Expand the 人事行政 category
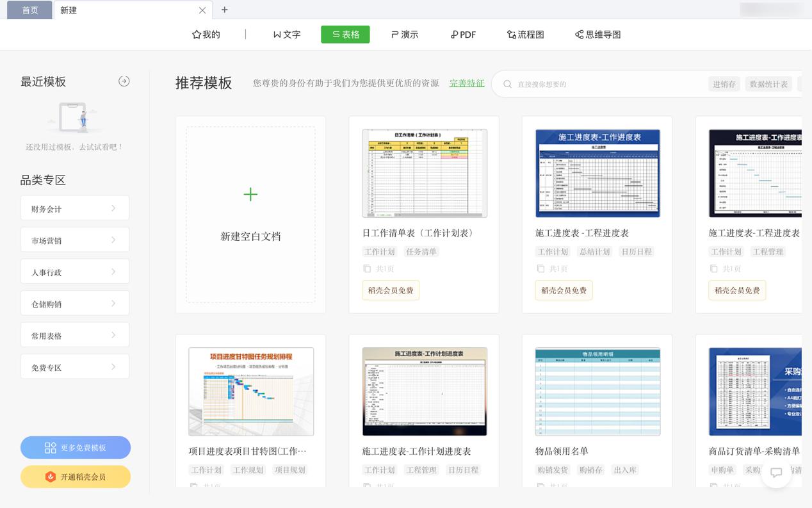The width and height of the screenshot is (812, 508). pyautogui.click(x=75, y=272)
